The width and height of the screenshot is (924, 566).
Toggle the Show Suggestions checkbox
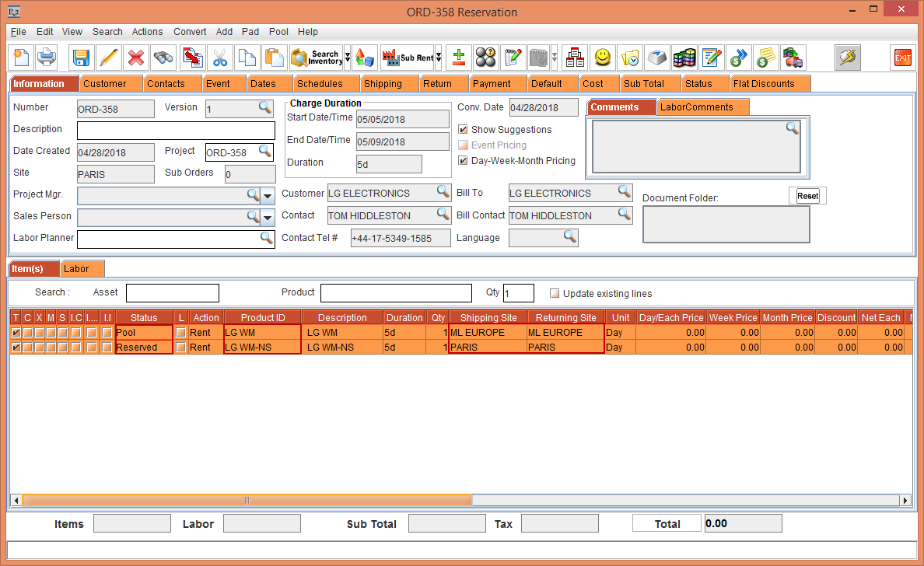click(464, 130)
